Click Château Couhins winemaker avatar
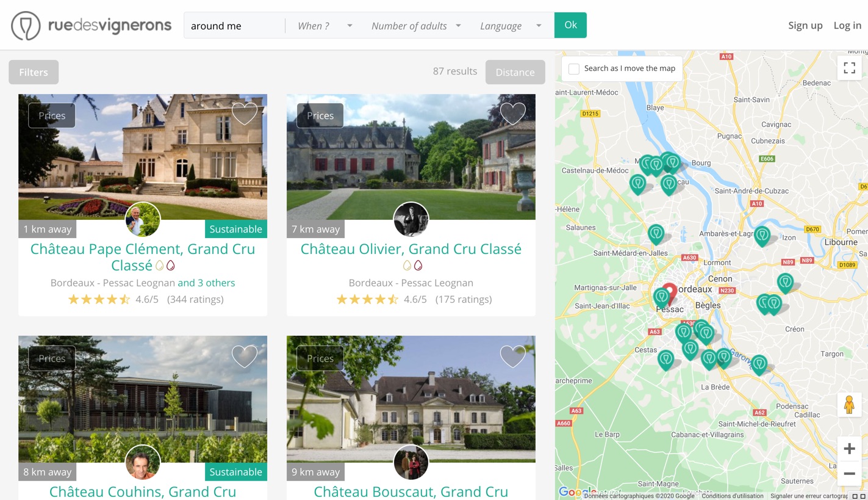868x500 pixels. tap(143, 462)
